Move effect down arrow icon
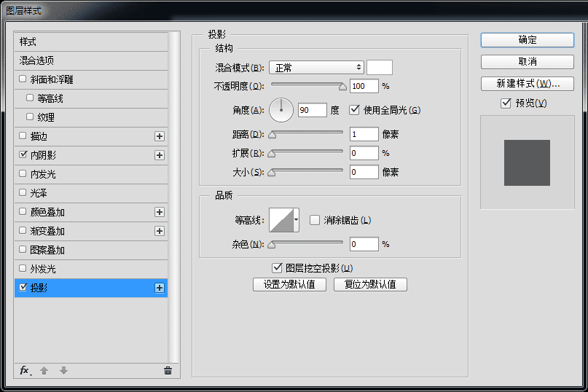588x392 pixels. tap(63, 371)
